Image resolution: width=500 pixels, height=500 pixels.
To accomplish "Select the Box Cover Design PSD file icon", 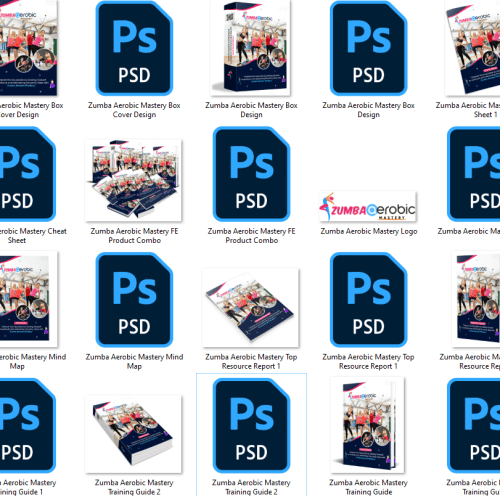I will point(134,48).
